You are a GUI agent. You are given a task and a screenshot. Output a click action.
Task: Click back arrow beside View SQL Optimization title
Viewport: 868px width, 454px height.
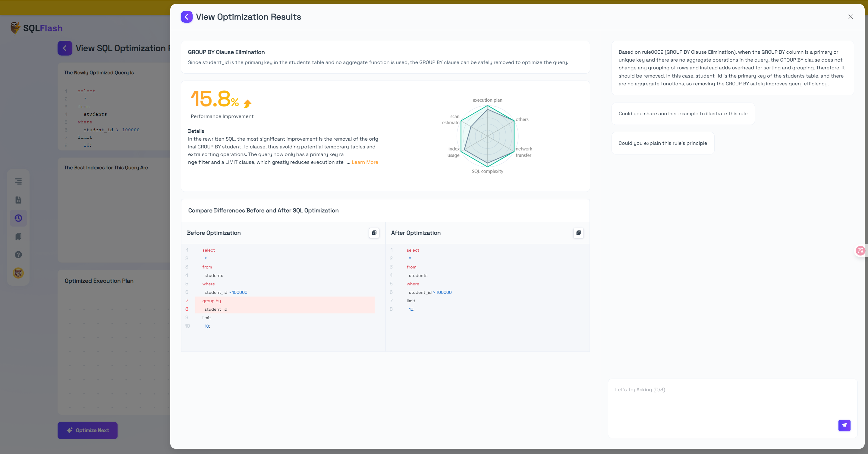(65, 48)
